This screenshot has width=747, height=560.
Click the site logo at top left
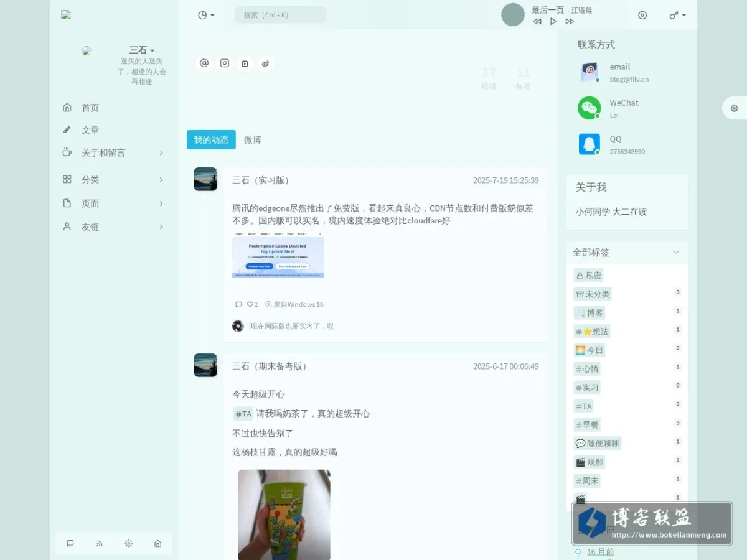[x=66, y=15]
